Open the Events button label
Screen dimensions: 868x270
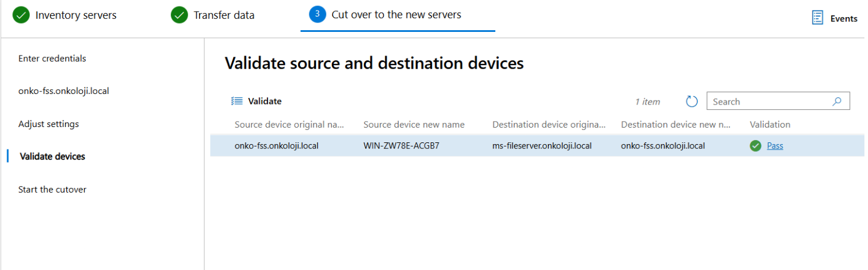(844, 18)
